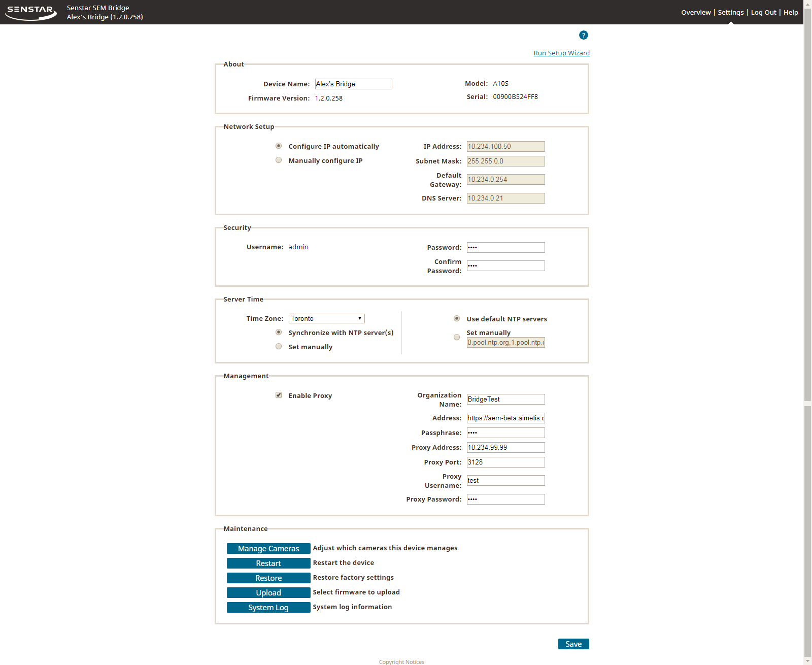Click the username value admin
This screenshot has height=665, width=812.
tap(298, 247)
